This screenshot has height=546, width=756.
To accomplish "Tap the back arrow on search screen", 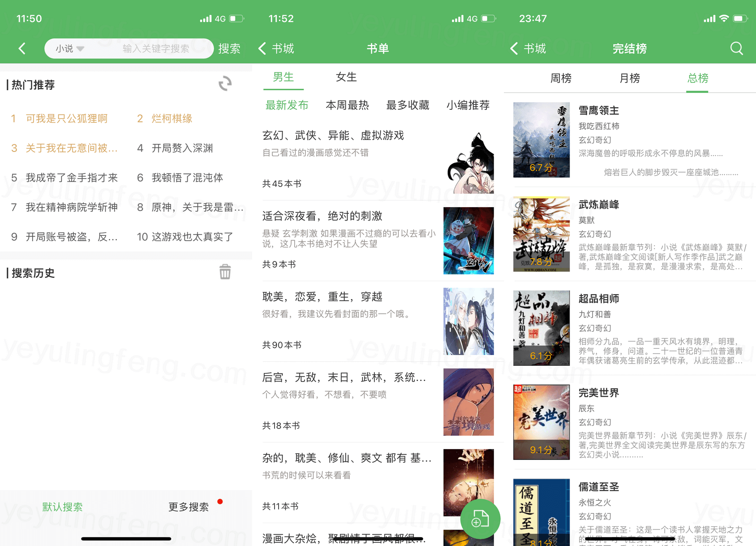I will click(x=22, y=48).
